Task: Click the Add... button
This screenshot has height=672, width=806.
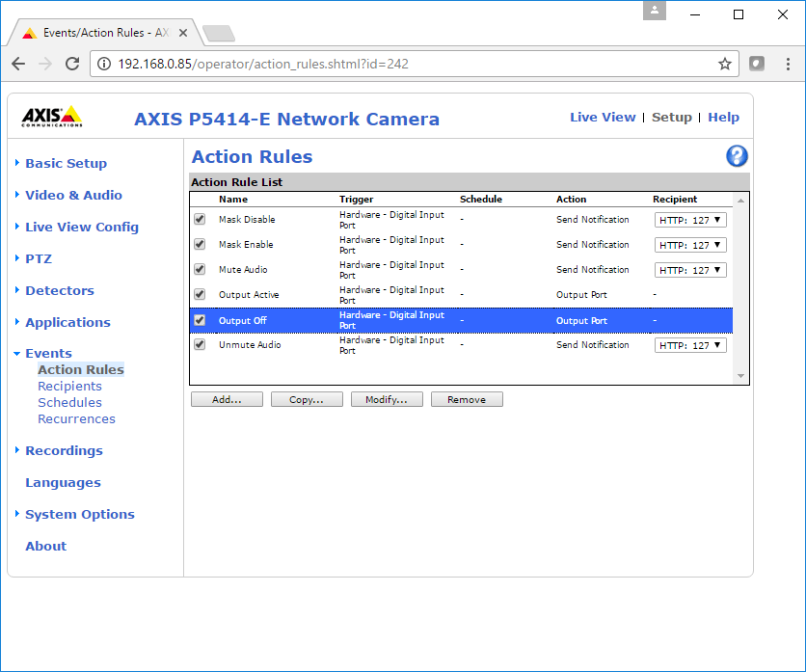Action: click(227, 399)
